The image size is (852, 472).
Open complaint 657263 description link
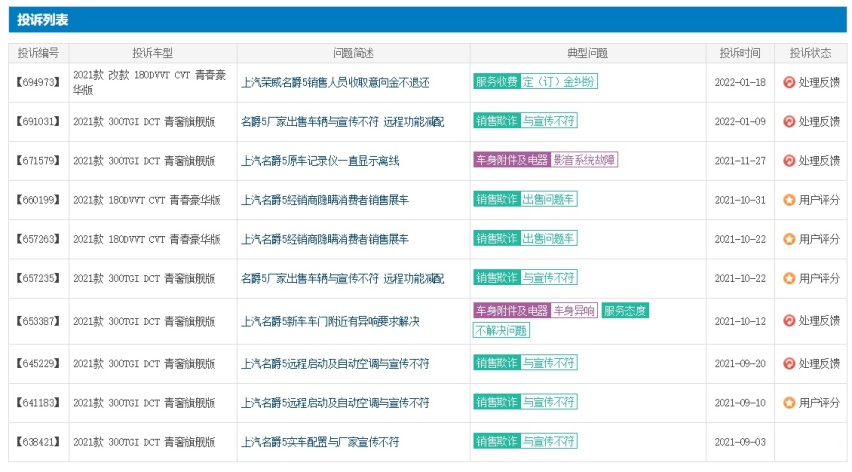pyautogui.click(x=324, y=239)
